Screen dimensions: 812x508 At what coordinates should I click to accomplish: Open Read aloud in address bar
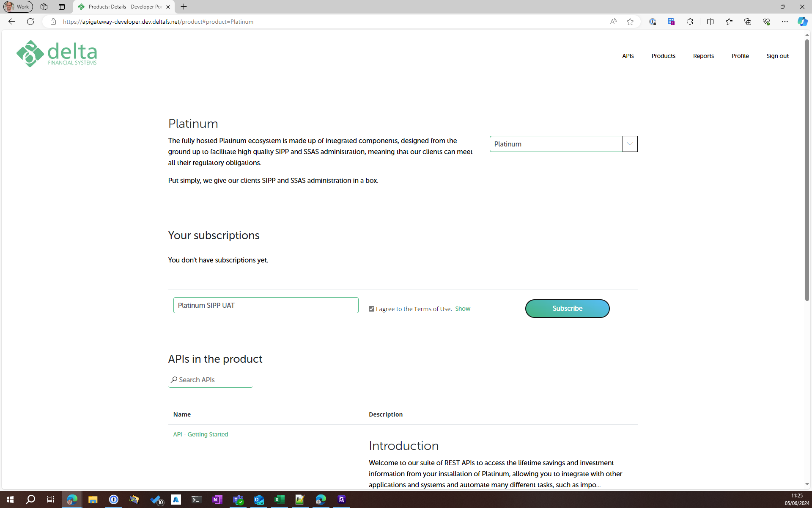point(613,22)
